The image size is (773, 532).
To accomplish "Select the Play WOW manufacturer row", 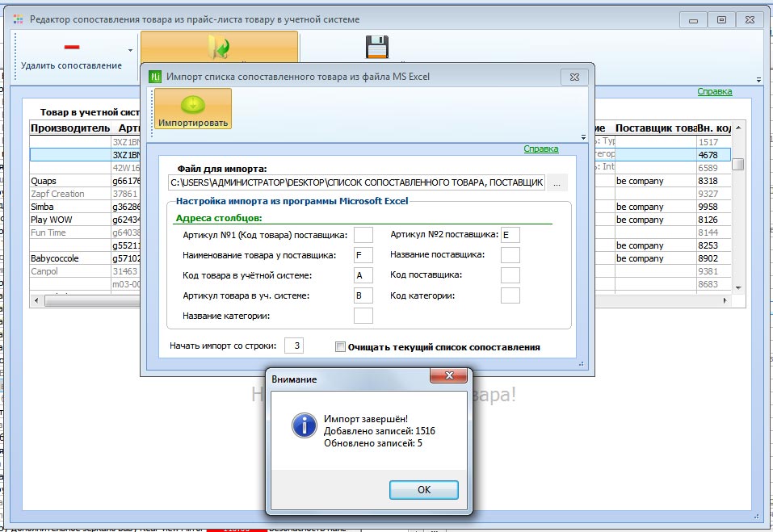I will 70,220.
